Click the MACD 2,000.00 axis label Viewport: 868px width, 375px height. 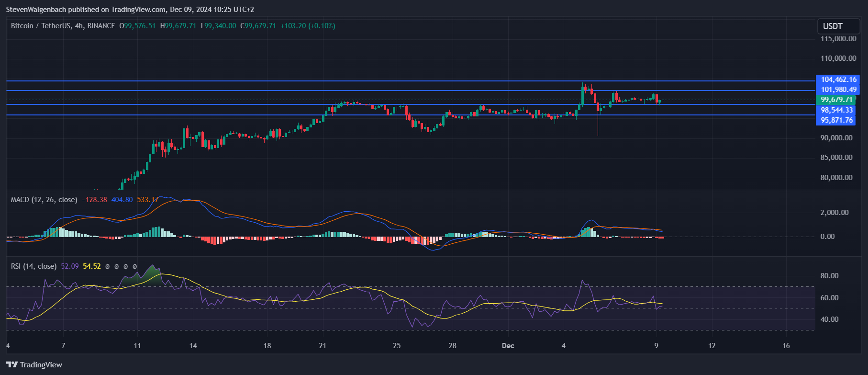pos(835,213)
